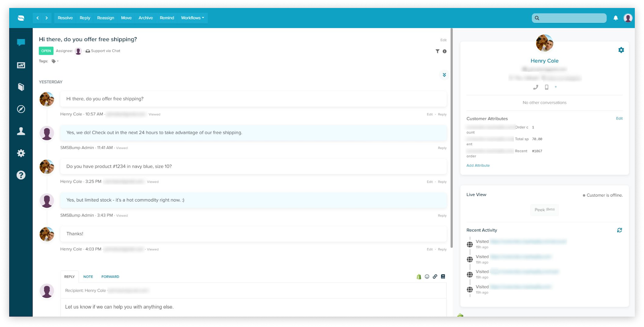Open the help question mark icon

[21, 175]
